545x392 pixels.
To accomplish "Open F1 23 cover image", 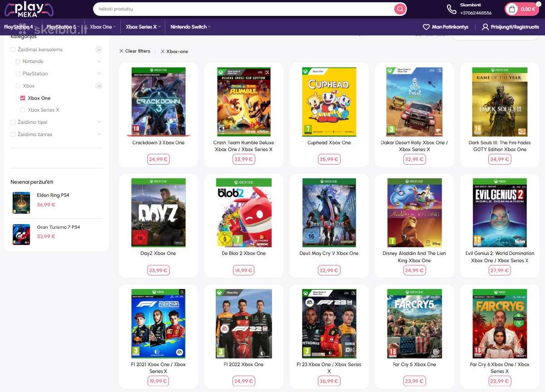I will pyautogui.click(x=329, y=323).
